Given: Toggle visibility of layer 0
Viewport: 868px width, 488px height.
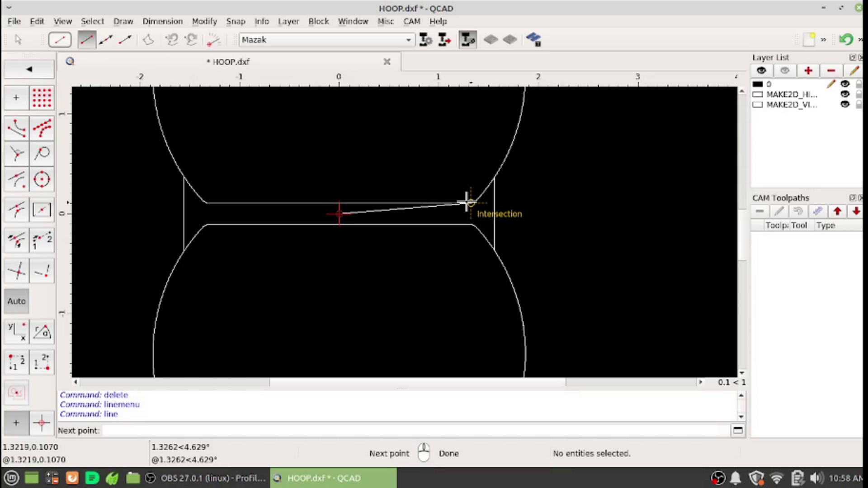Looking at the screenshot, I should pos(844,84).
